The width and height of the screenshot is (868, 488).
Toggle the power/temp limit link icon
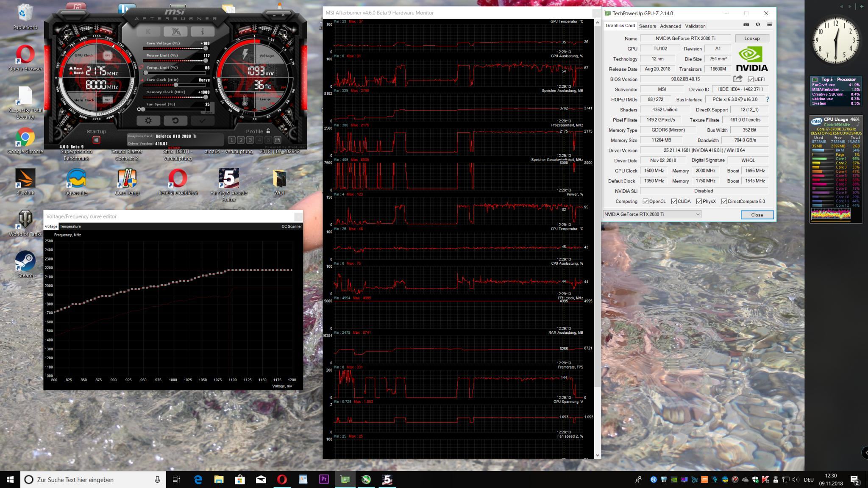(x=142, y=67)
